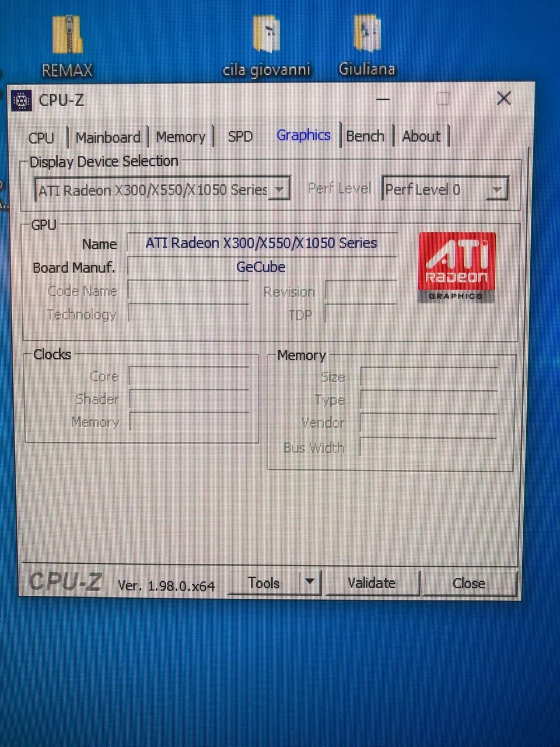This screenshot has width=560, height=747.
Task: Click the 'Display Device Selection' group label
Action: (x=104, y=161)
